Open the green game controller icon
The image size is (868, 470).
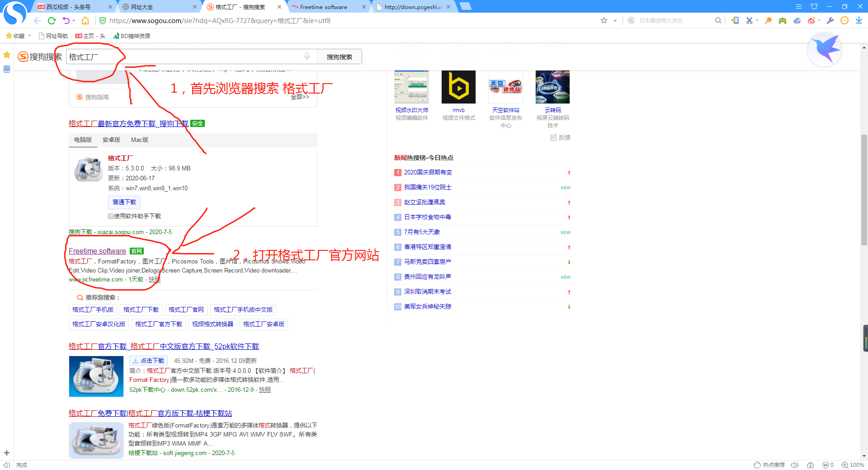pos(783,20)
